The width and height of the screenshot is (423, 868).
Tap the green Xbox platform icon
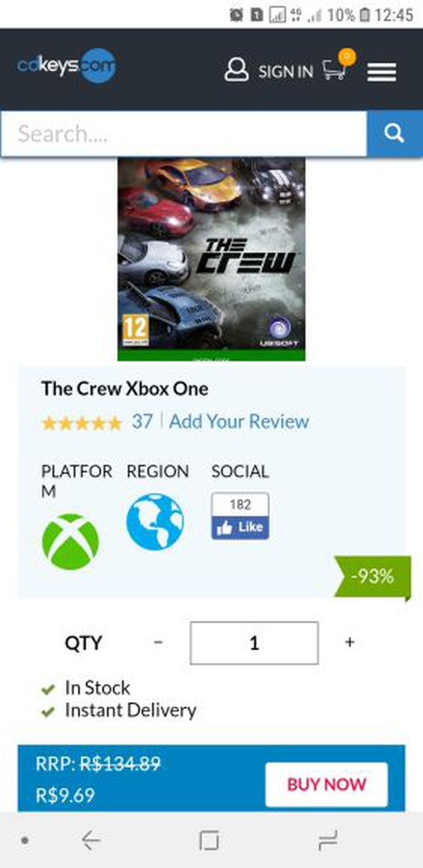click(x=70, y=542)
